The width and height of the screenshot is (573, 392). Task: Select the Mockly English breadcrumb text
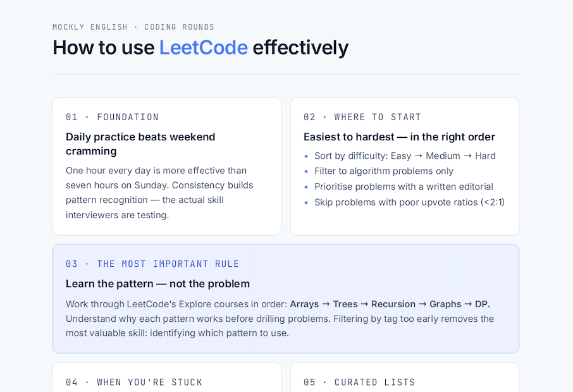(90, 27)
